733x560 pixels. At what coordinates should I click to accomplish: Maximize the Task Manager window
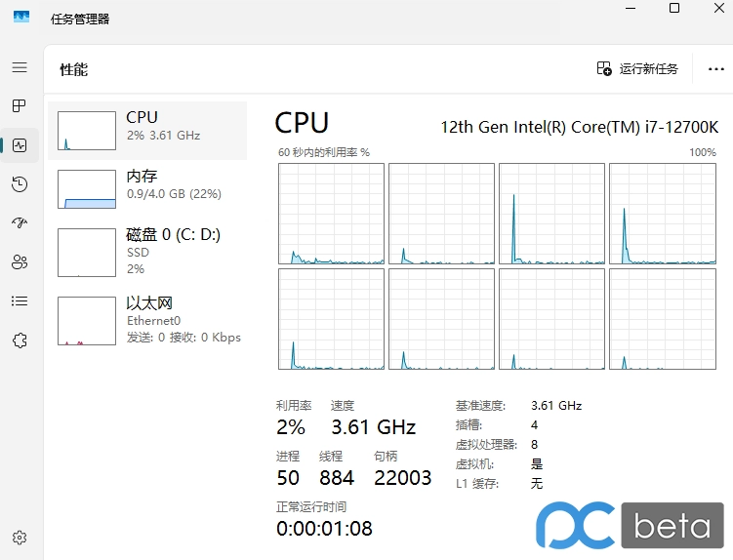pos(674,8)
